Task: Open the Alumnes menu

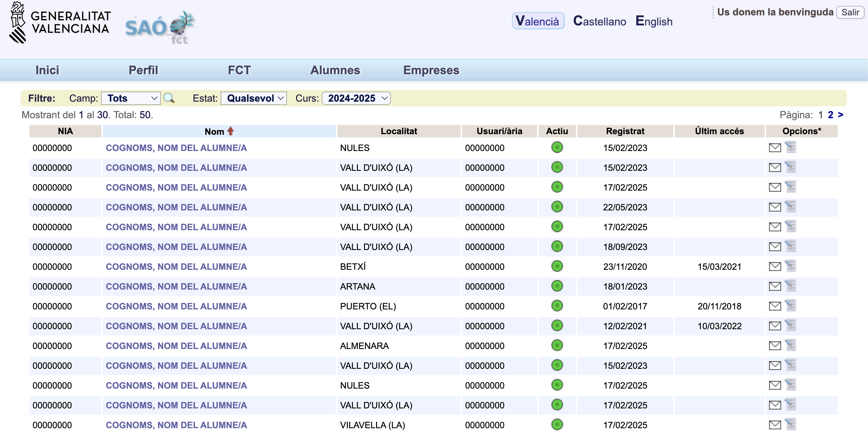Action: tap(335, 70)
